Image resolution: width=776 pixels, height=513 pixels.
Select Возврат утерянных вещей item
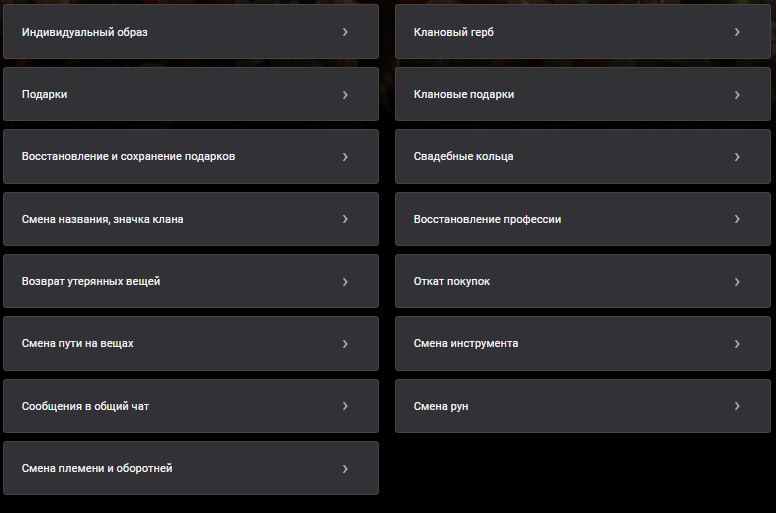[x=191, y=281]
